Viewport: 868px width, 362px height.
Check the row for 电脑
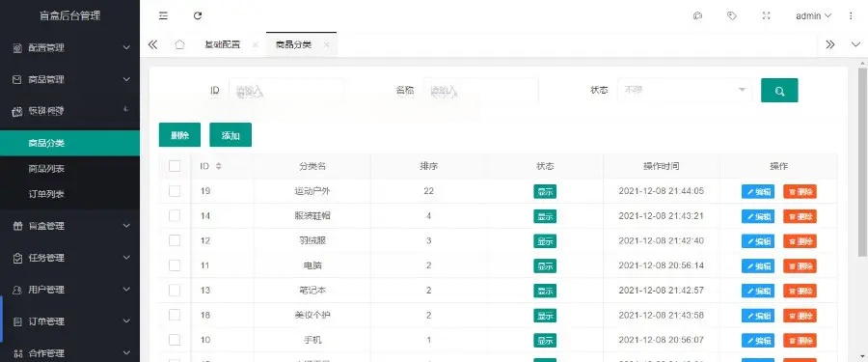[x=175, y=265]
